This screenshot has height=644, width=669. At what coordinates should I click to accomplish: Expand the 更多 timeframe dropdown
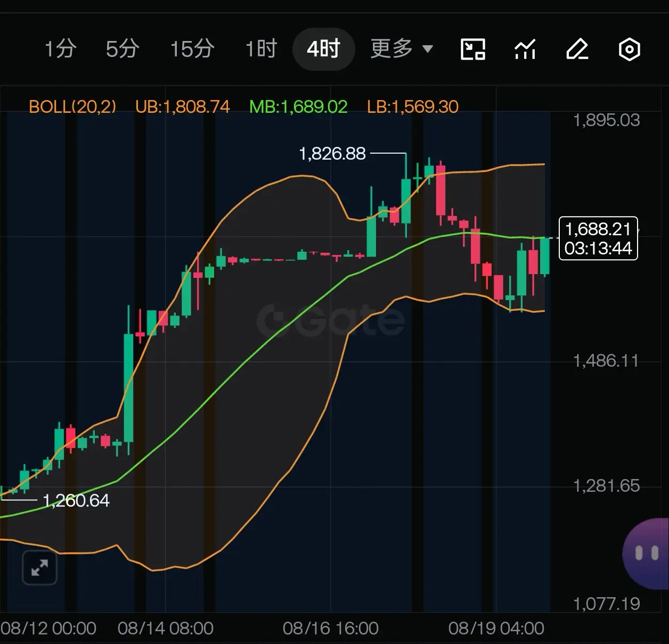click(402, 49)
